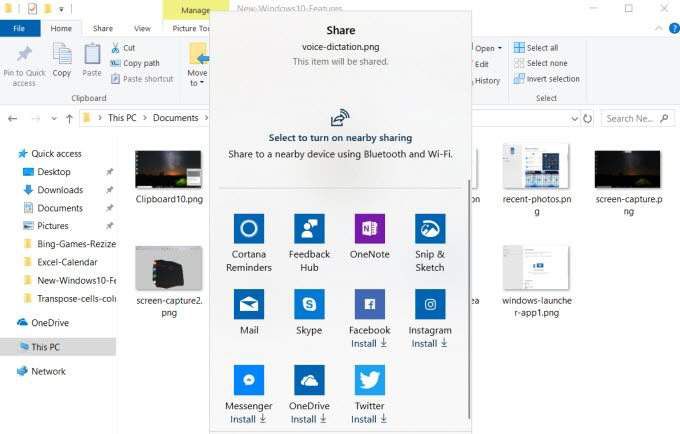This screenshot has width=680, height=434.
Task: Switch to the View ribbon tab
Action: pos(142,29)
